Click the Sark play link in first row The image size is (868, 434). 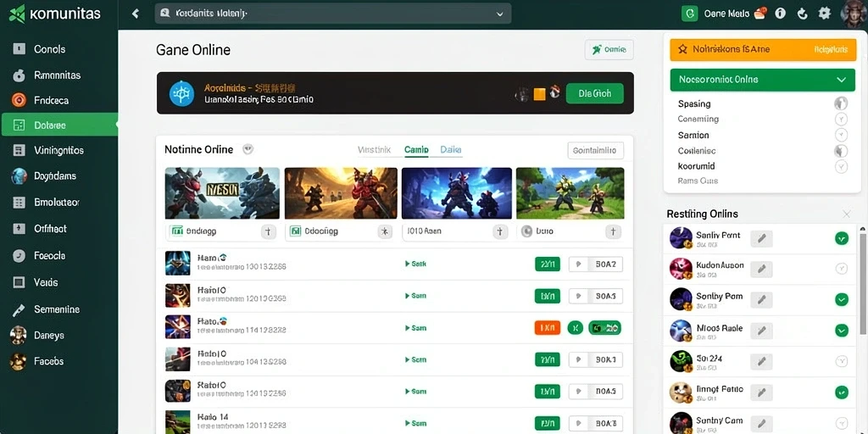tap(416, 264)
